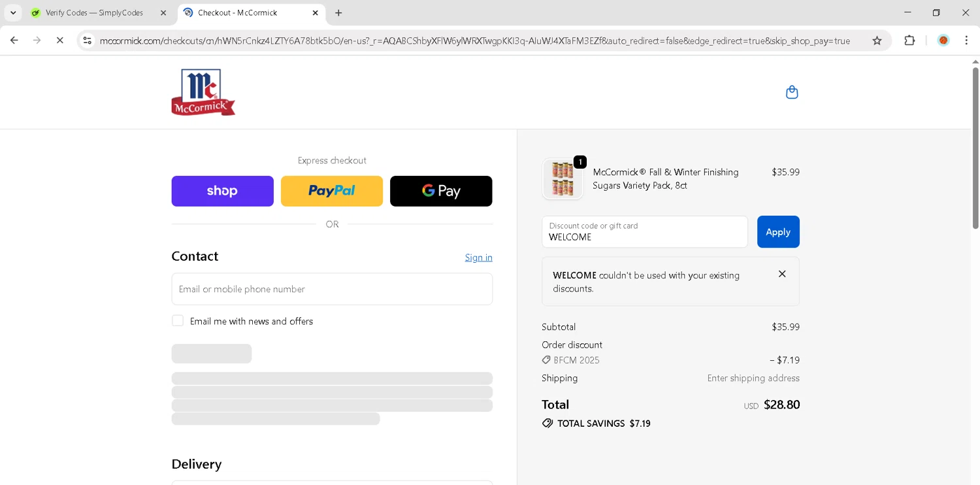Choose PayPal express checkout
980x485 pixels.
pyautogui.click(x=332, y=191)
